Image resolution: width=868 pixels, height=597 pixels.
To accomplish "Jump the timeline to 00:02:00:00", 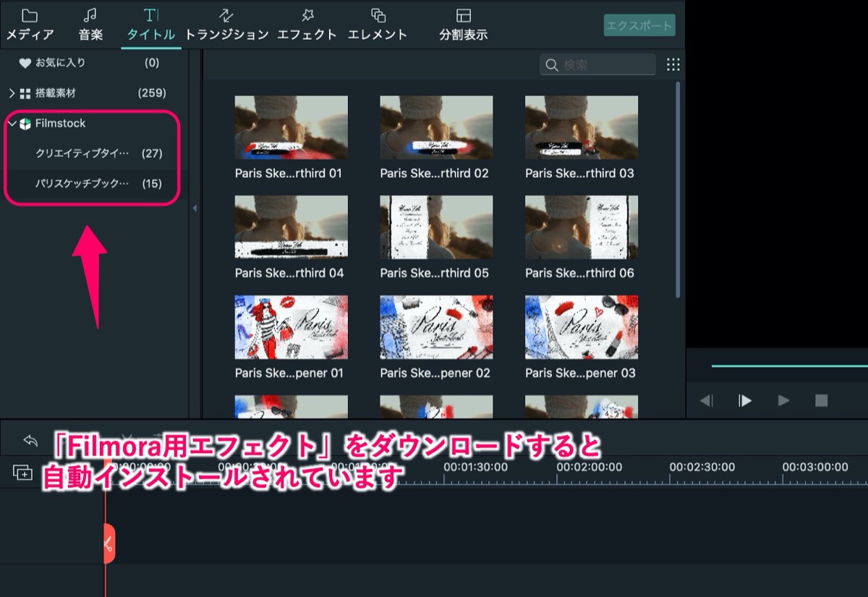I will [x=589, y=467].
